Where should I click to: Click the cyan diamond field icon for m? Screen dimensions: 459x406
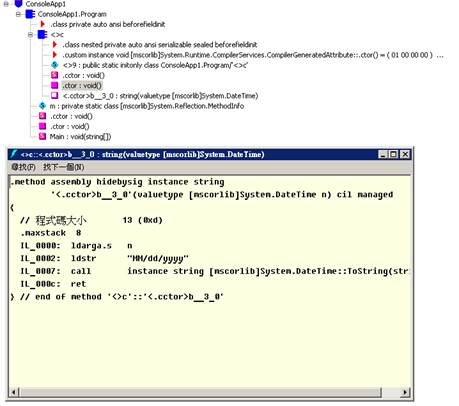(x=42, y=106)
